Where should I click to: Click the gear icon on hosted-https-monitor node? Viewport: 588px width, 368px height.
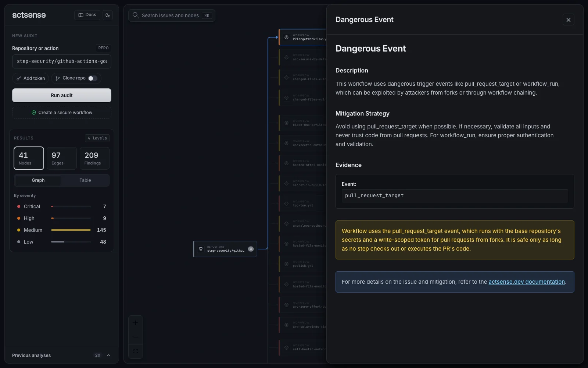[286, 163]
